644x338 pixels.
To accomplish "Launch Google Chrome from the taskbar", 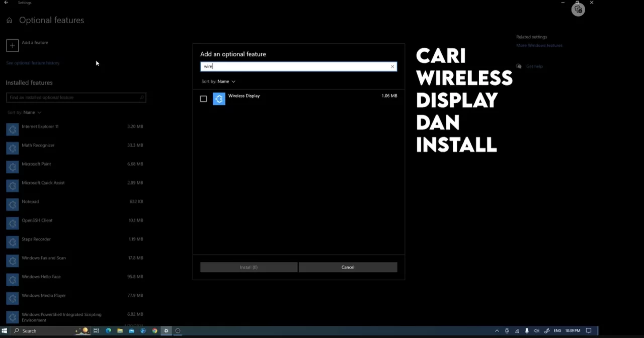I will click(154, 330).
